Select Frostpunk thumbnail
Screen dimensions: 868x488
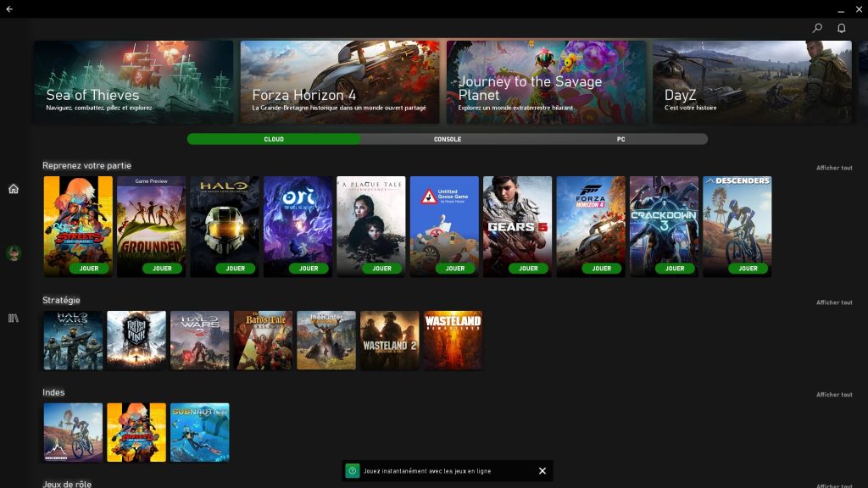[x=136, y=341]
